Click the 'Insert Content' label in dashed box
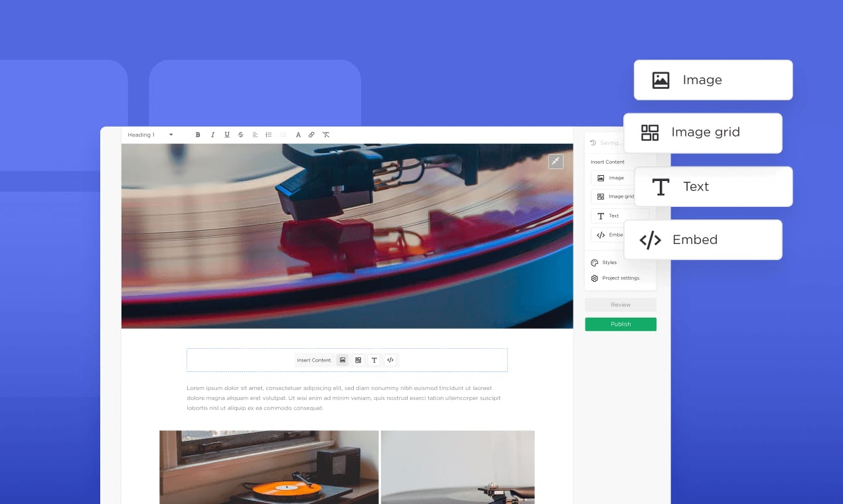This screenshot has width=843, height=504. [314, 360]
